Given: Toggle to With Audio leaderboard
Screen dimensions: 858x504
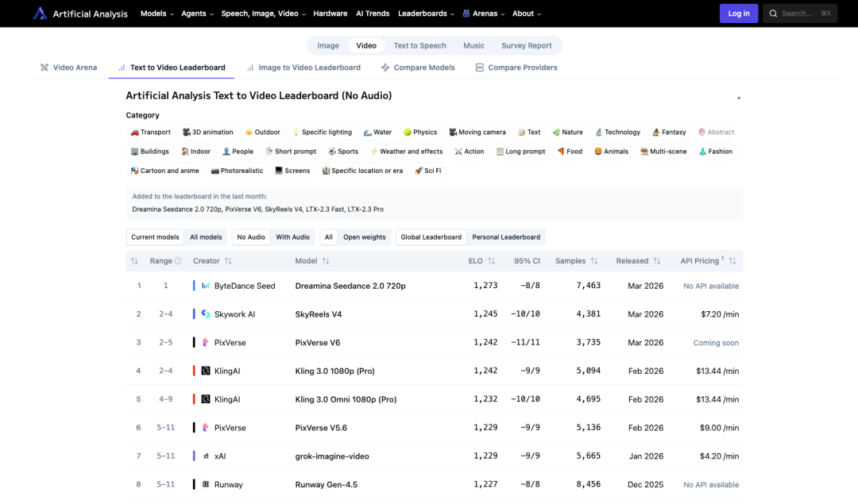Looking at the screenshot, I should [x=292, y=237].
